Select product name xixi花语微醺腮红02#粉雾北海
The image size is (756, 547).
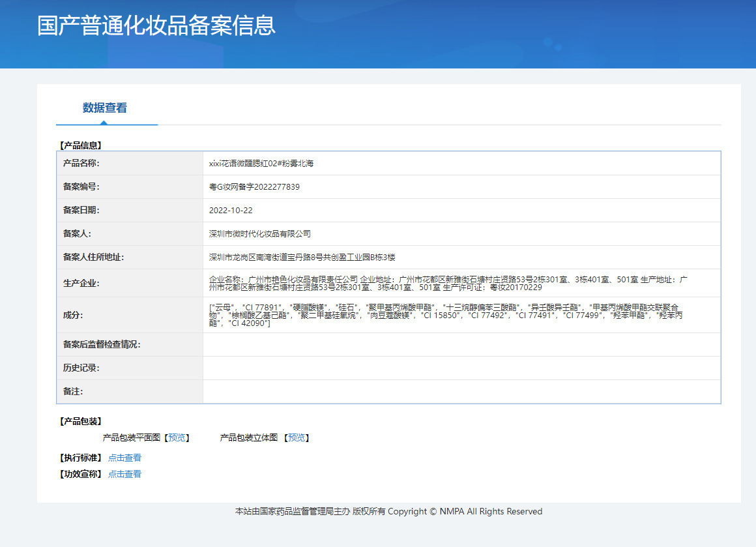261,164
